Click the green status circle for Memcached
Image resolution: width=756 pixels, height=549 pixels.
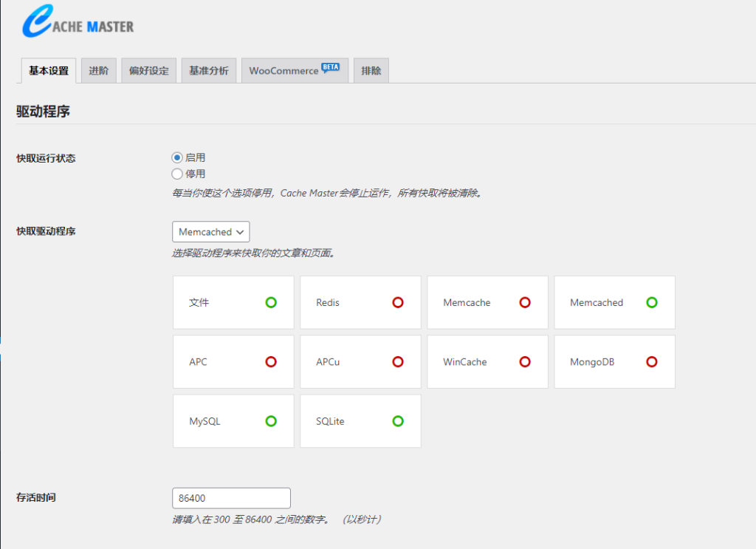652,302
